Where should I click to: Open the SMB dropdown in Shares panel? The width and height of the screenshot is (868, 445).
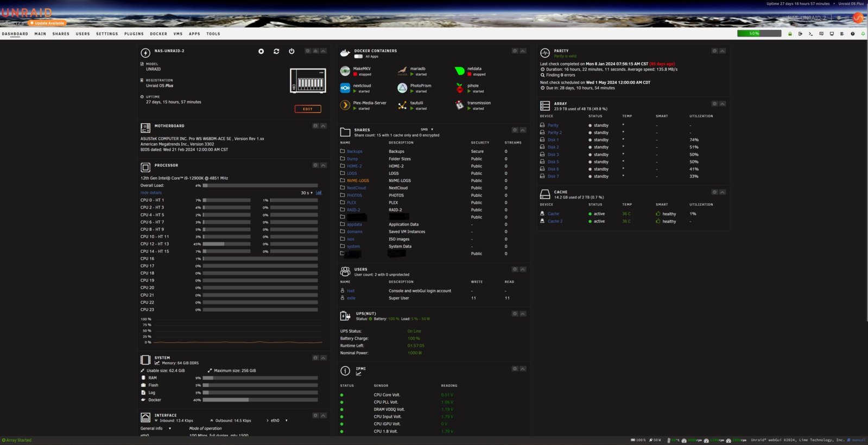tap(427, 130)
